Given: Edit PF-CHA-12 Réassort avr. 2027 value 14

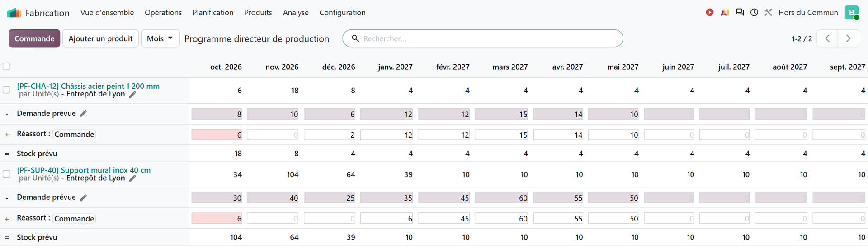Looking at the screenshot, I should [558, 135].
